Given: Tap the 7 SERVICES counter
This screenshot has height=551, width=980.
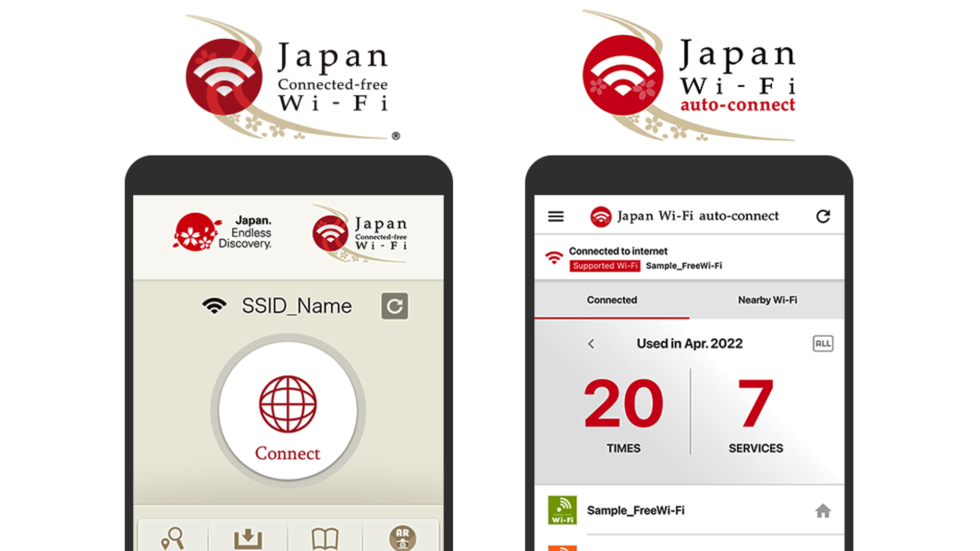Looking at the screenshot, I should coord(755,416).
